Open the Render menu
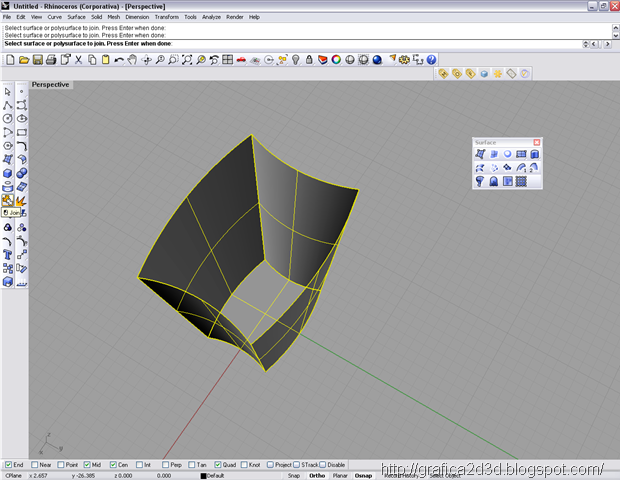Image resolution: width=620 pixels, height=480 pixels. [x=235, y=17]
